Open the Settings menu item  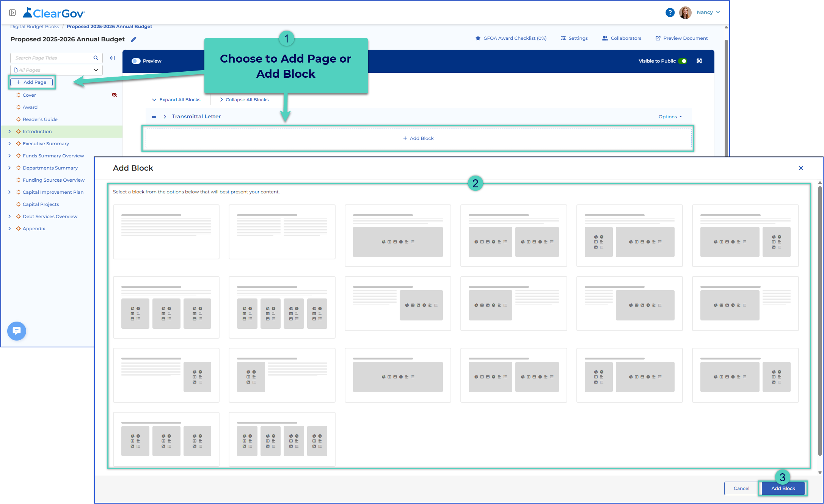tap(574, 38)
